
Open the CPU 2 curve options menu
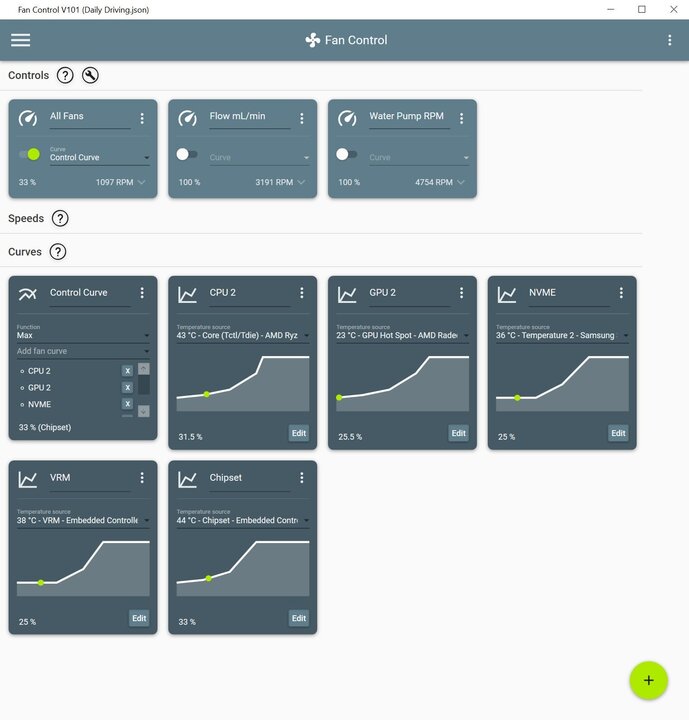click(302, 293)
